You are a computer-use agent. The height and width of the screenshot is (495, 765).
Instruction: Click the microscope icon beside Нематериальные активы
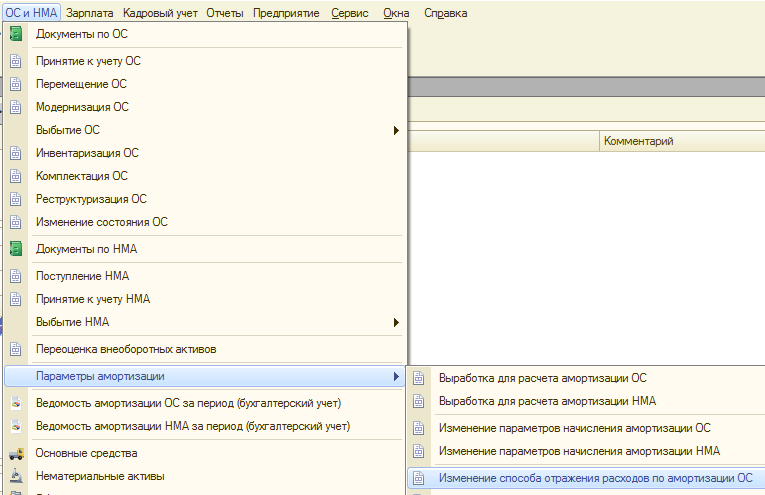(x=16, y=476)
